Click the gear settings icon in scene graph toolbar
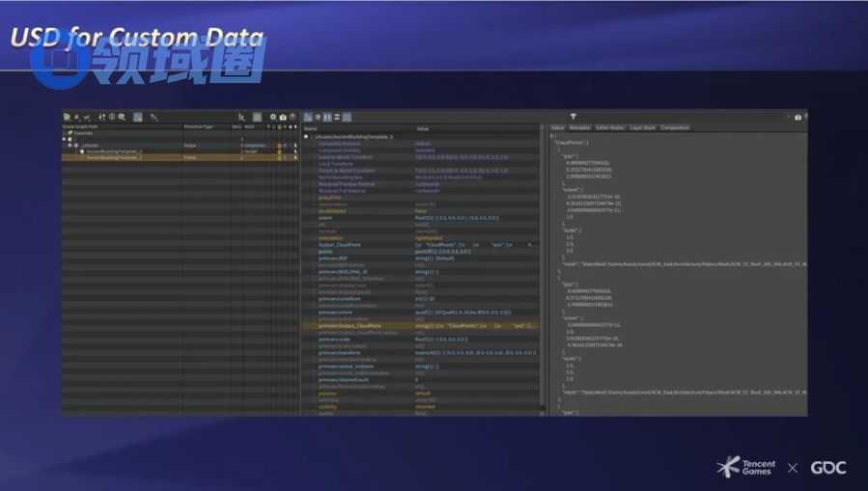This screenshot has height=491, width=868. [x=272, y=117]
